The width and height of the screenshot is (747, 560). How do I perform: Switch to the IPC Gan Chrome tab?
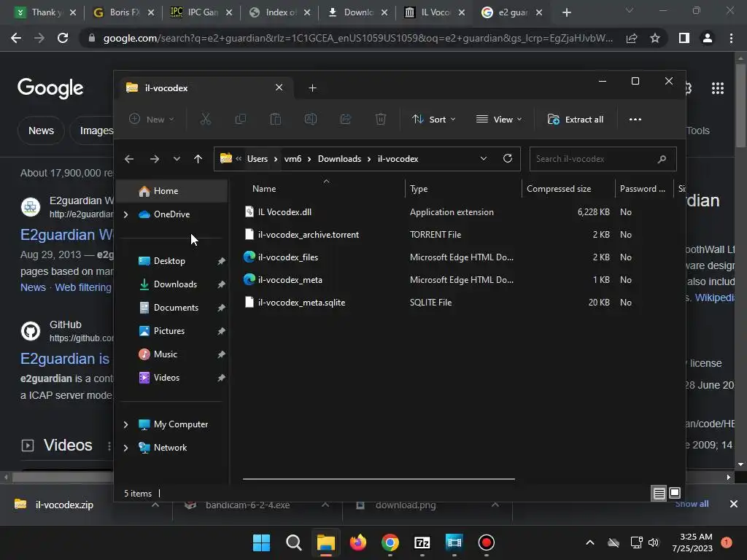tap(201, 12)
